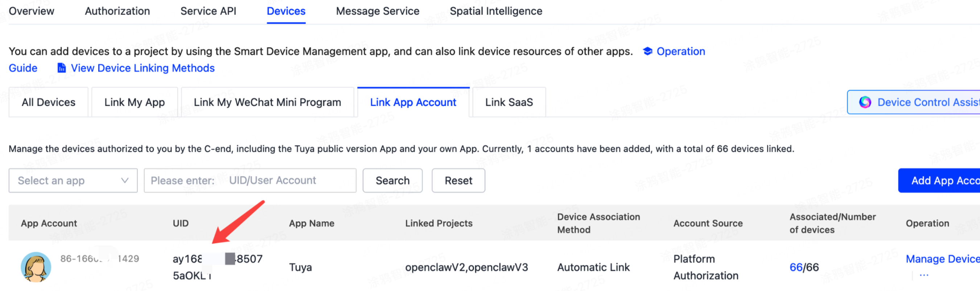980x291 pixels.
Task: Click the magnifier-free Search button icon area
Action: 392,180
